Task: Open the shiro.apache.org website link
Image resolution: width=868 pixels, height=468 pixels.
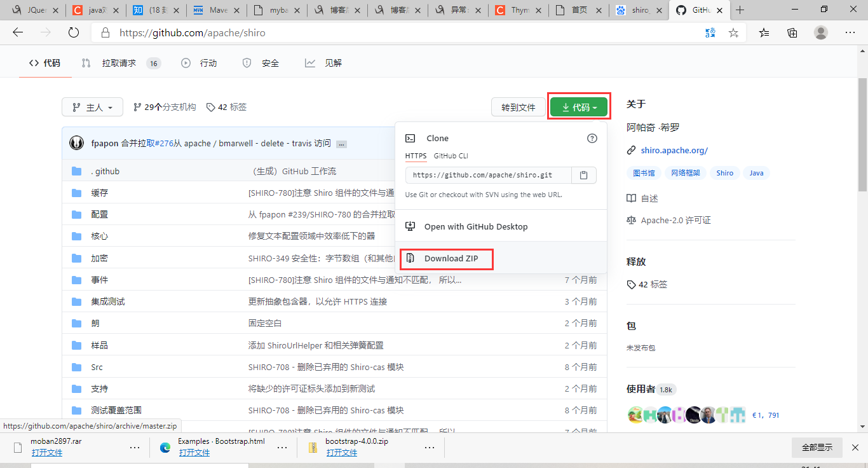Action: tap(674, 151)
